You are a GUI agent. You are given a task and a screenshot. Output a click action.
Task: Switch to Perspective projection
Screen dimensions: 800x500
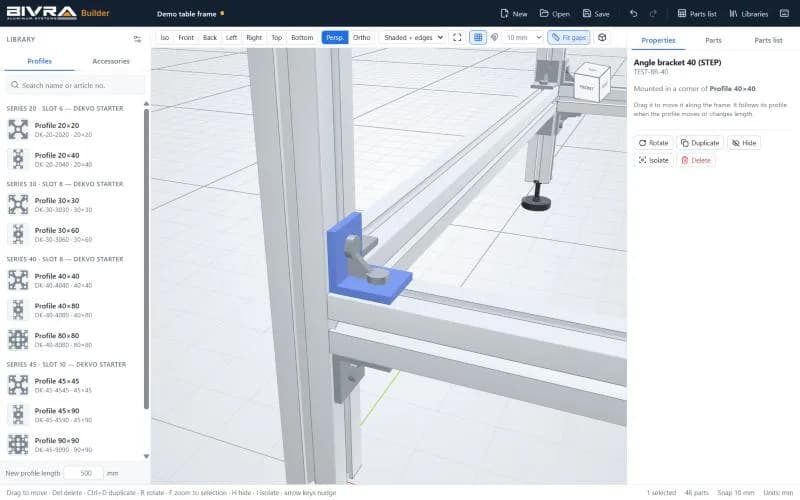click(335, 37)
